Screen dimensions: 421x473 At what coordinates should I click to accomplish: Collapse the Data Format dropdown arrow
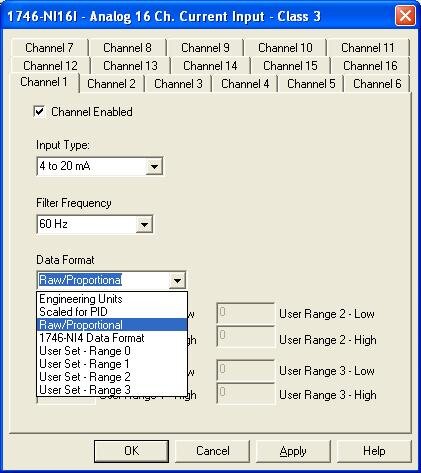point(177,280)
